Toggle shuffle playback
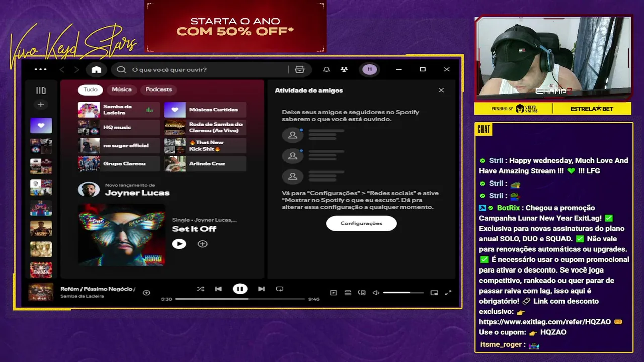644x362 pixels. (200, 289)
